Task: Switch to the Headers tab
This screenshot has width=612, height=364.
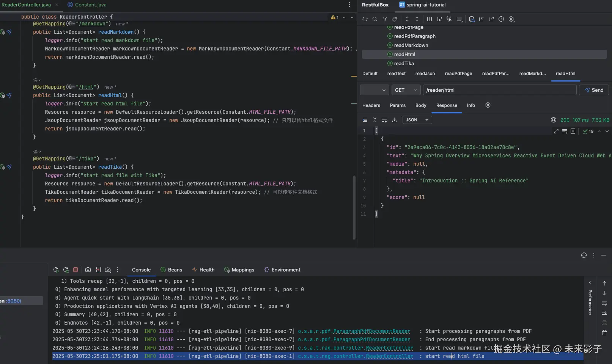Action: click(x=371, y=105)
